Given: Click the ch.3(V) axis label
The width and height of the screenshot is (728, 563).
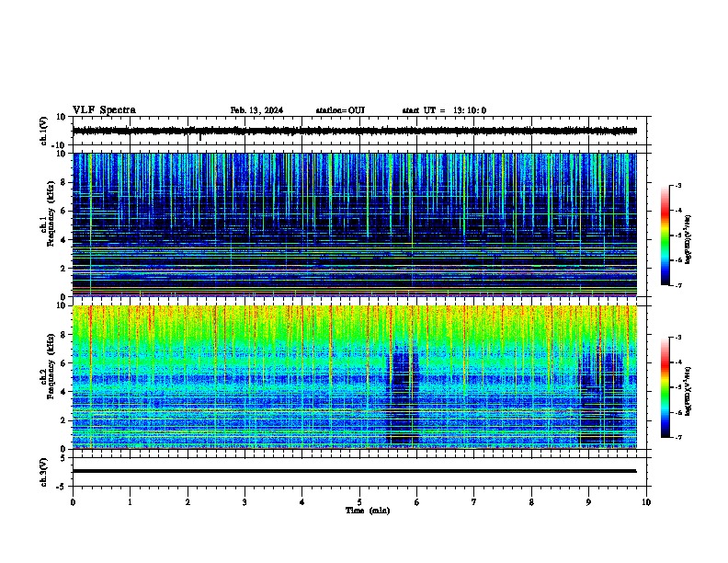Looking at the screenshot, I should (44, 472).
